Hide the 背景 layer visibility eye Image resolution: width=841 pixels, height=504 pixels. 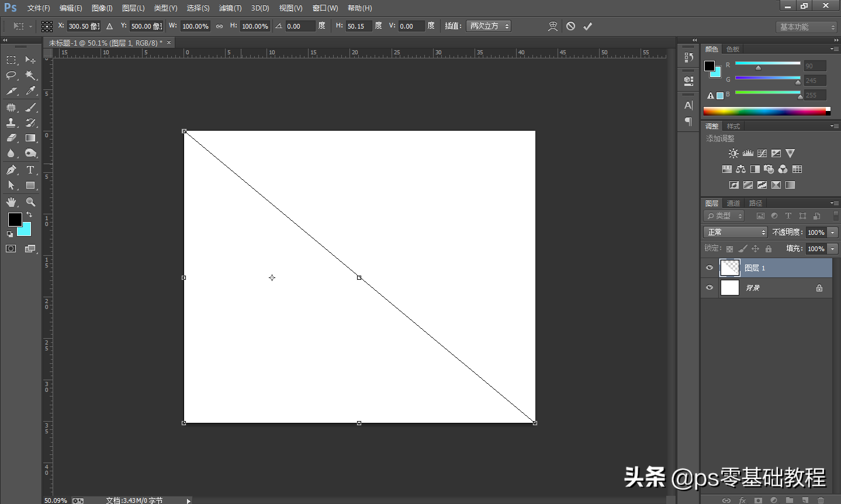(x=709, y=287)
